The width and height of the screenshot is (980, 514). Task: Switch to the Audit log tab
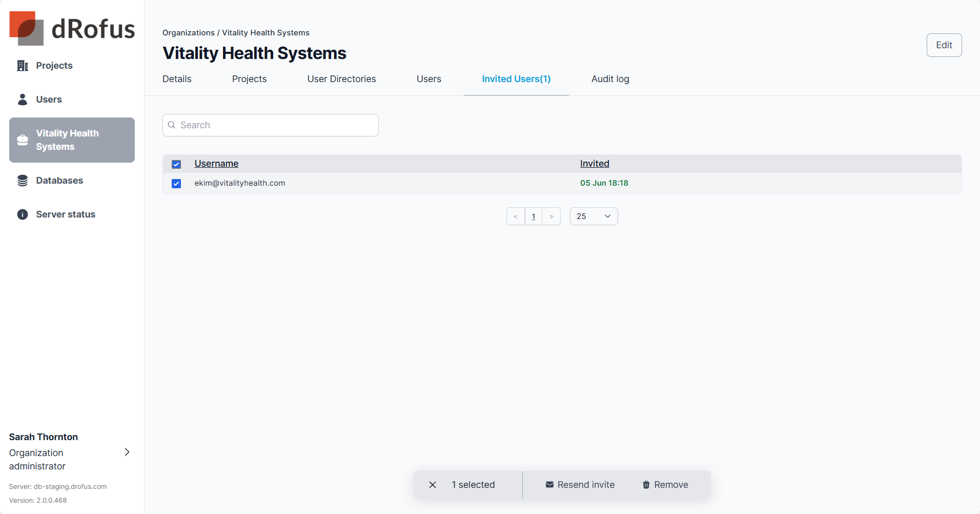coord(610,79)
